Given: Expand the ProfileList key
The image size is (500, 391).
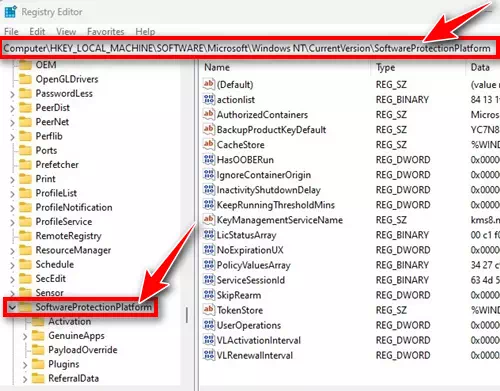Looking at the screenshot, I should pyautogui.click(x=12, y=194).
